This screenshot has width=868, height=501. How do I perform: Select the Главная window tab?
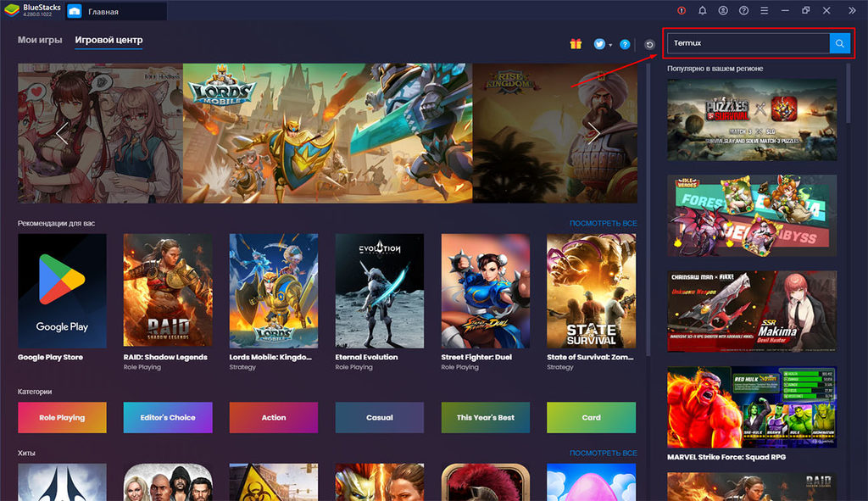coord(115,11)
